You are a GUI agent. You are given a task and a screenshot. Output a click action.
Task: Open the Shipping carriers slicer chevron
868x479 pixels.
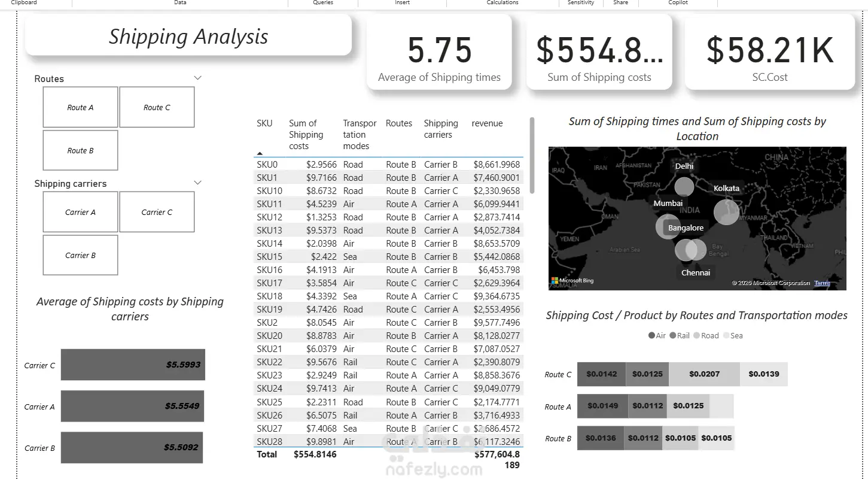coord(198,183)
